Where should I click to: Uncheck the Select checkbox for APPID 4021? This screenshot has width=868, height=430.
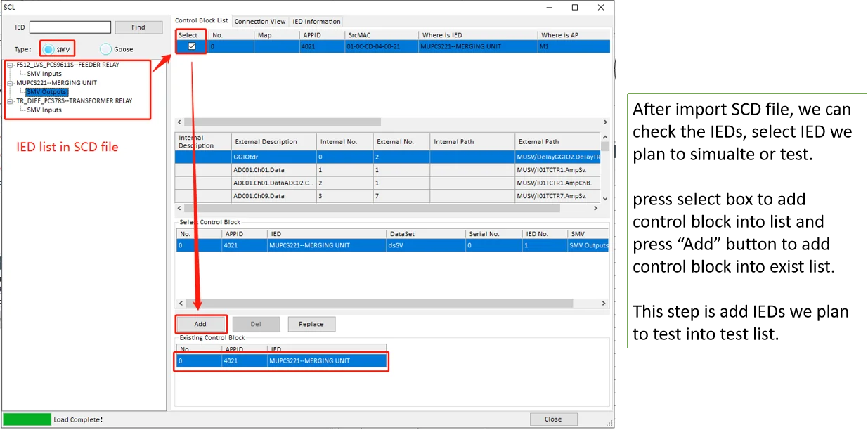tap(191, 47)
